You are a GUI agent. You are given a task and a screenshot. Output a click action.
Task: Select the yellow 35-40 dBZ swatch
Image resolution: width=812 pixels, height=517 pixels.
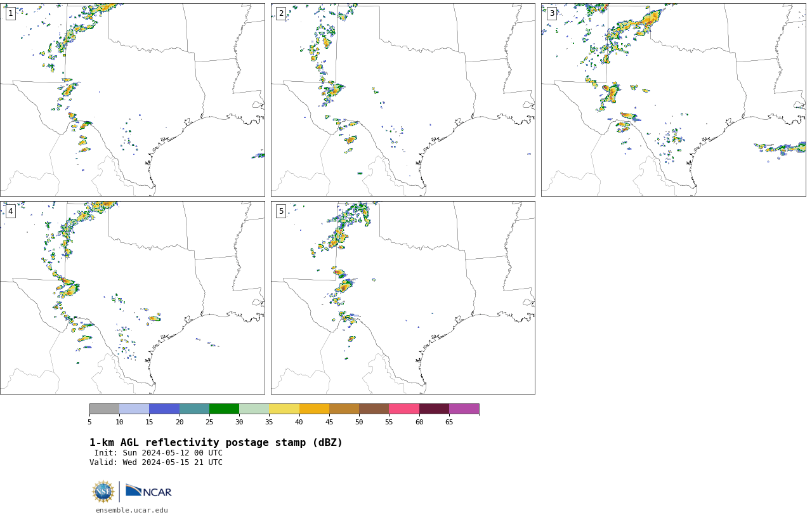pyautogui.click(x=284, y=409)
